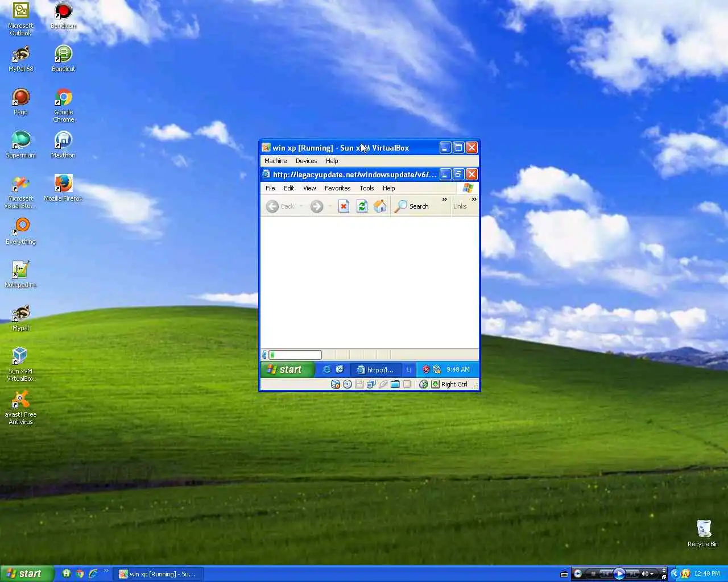Open the VirtualBox Help menu
Viewport: 728px width, 582px height.
pos(332,161)
